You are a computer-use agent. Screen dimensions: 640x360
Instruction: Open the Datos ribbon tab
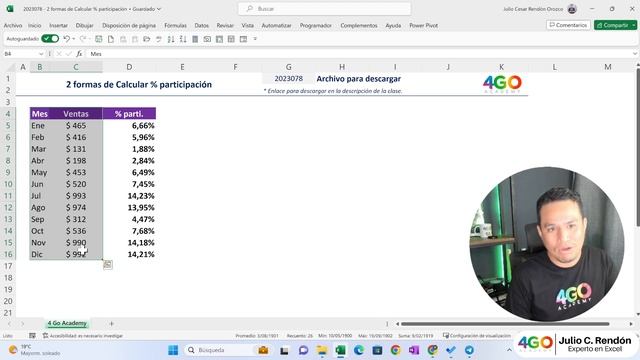pos(202,25)
